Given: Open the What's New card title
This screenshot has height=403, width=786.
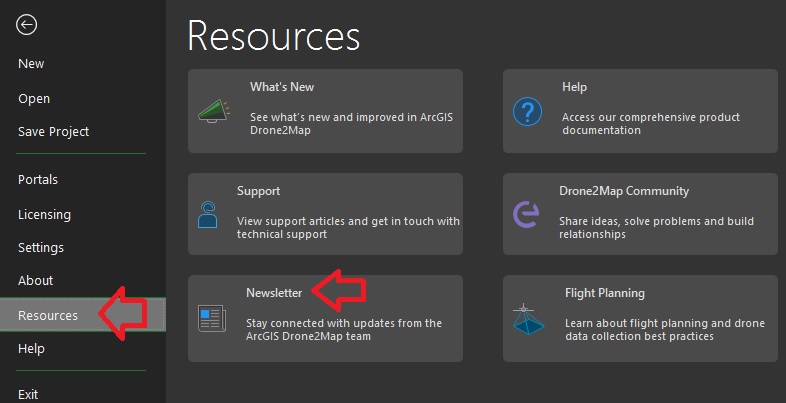Looking at the screenshot, I should [x=282, y=87].
